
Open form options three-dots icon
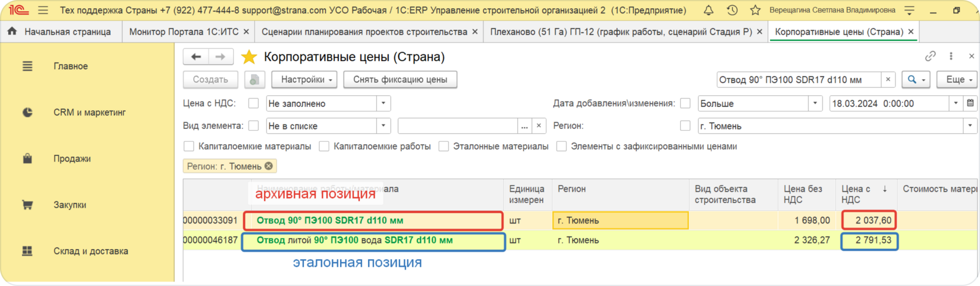pos(951,56)
